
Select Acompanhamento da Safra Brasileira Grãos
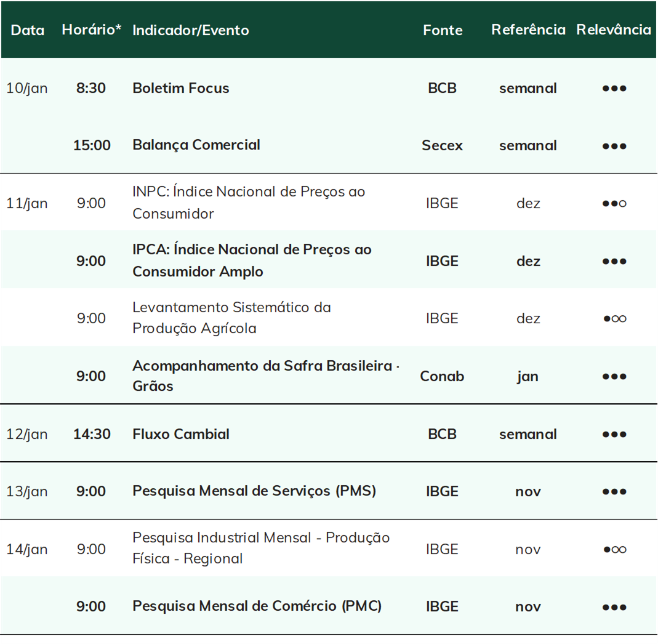coord(266,376)
